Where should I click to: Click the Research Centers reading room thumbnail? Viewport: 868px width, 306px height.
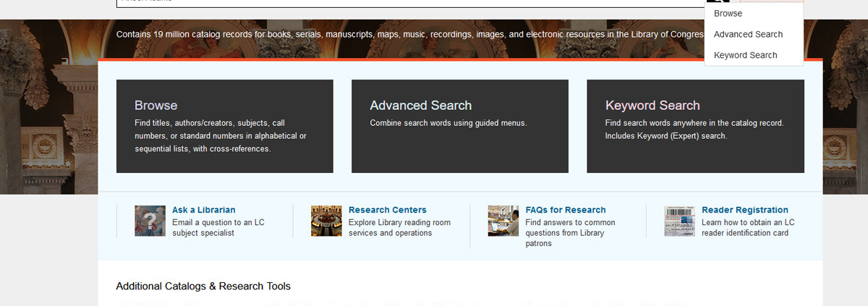tap(326, 221)
